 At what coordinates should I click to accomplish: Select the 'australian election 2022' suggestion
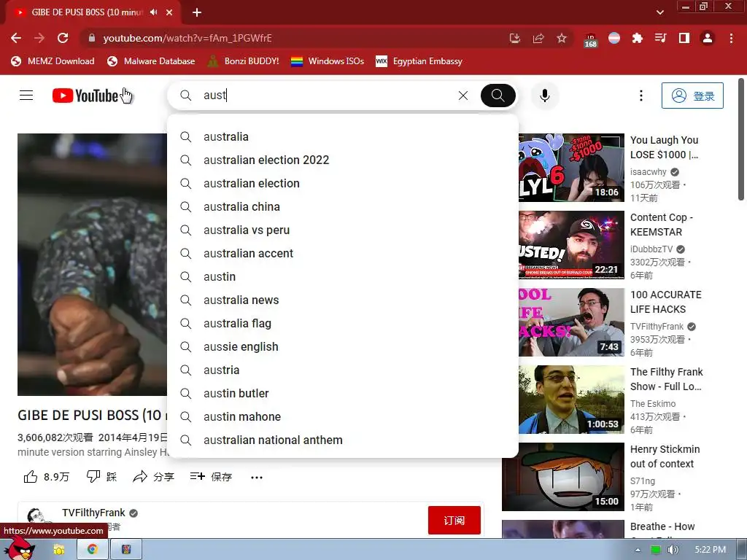[x=343, y=160]
